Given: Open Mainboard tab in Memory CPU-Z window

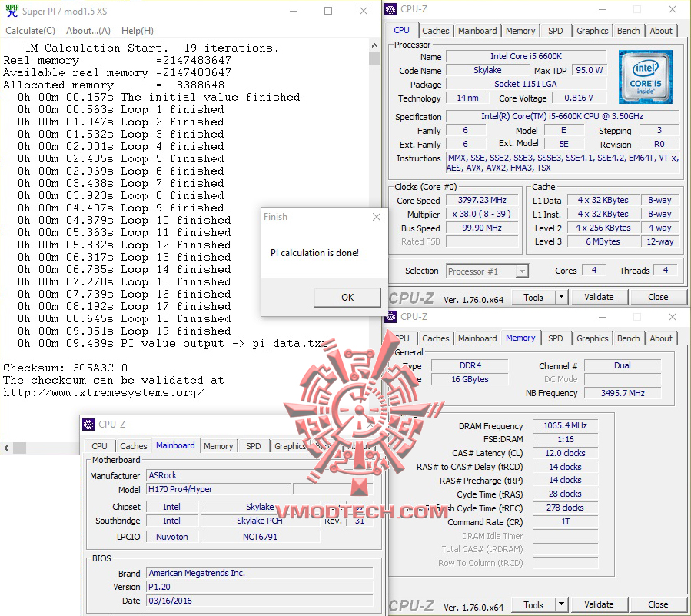Looking at the screenshot, I should [x=477, y=338].
